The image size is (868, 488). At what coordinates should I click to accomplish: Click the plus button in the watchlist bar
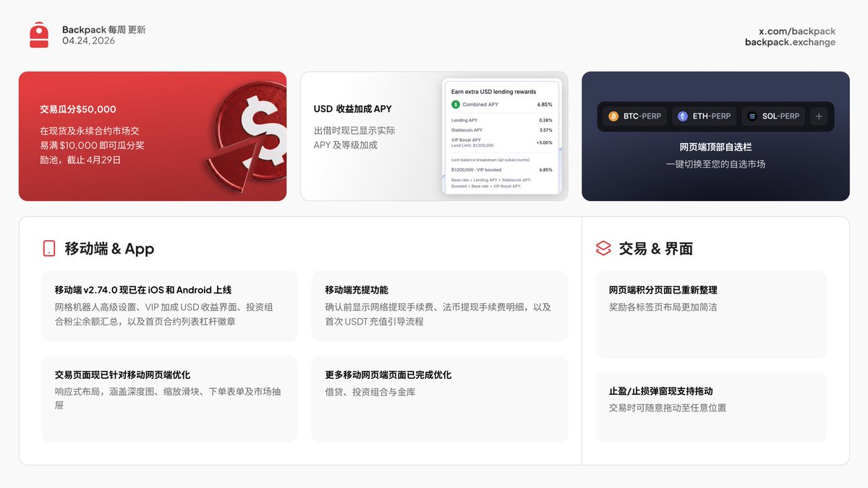[x=818, y=116]
